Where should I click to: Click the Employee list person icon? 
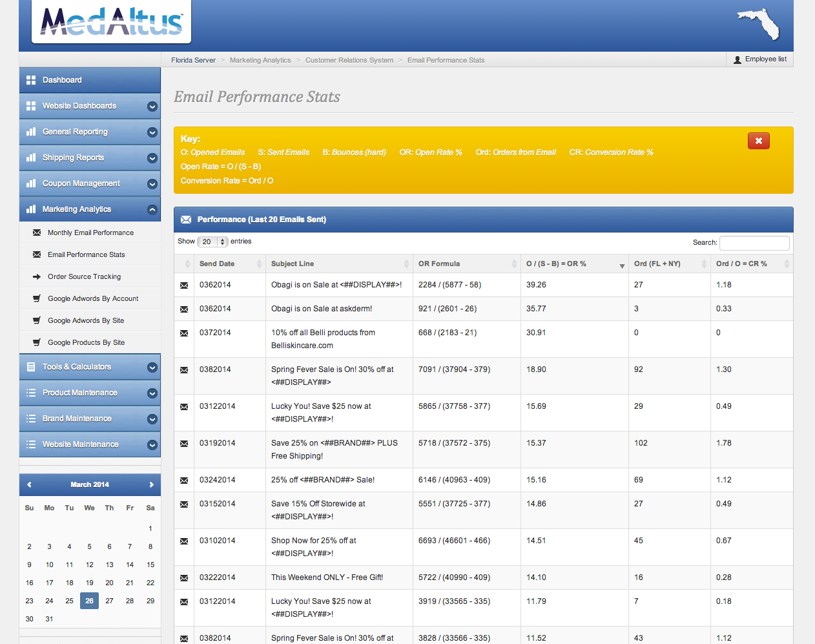[x=738, y=59]
